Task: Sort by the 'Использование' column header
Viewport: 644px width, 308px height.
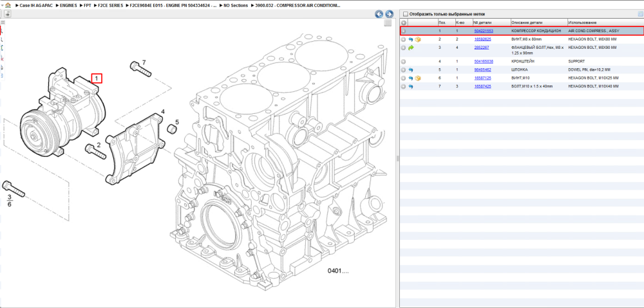Action: click(x=605, y=23)
